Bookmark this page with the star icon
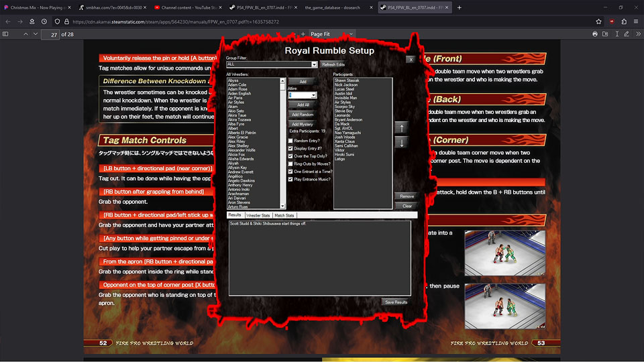This screenshot has width=644, height=362. [598, 21]
